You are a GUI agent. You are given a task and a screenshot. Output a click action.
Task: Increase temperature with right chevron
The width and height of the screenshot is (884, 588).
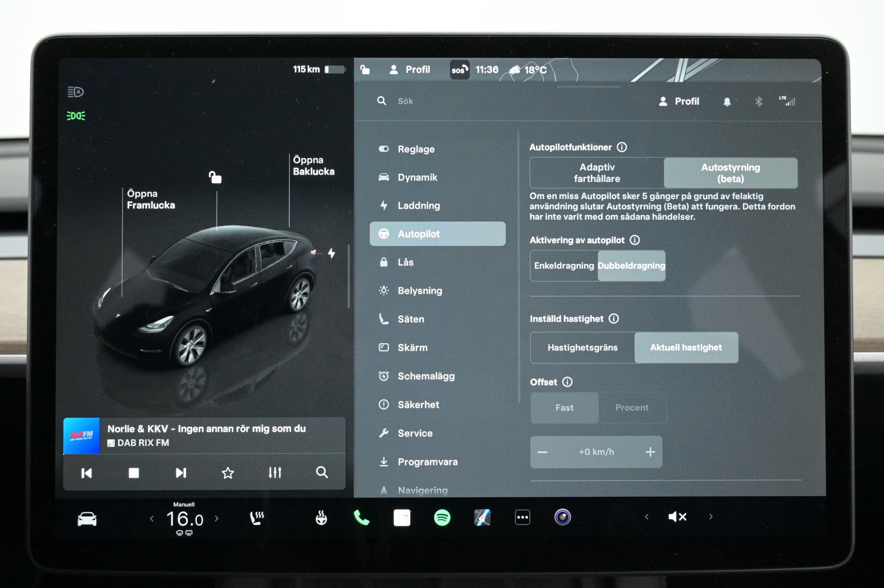pyautogui.click(x=216, y=519)
